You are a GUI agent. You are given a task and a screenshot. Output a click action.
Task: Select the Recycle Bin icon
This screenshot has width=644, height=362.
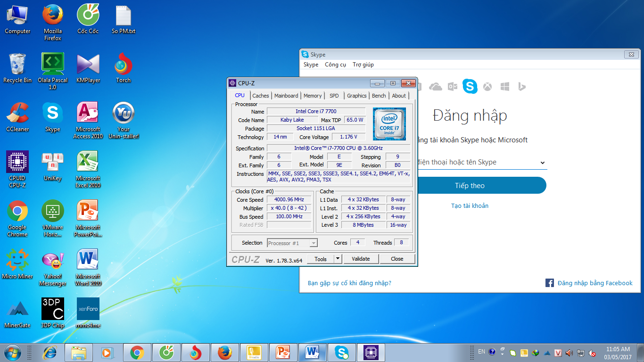click(17, 68)
